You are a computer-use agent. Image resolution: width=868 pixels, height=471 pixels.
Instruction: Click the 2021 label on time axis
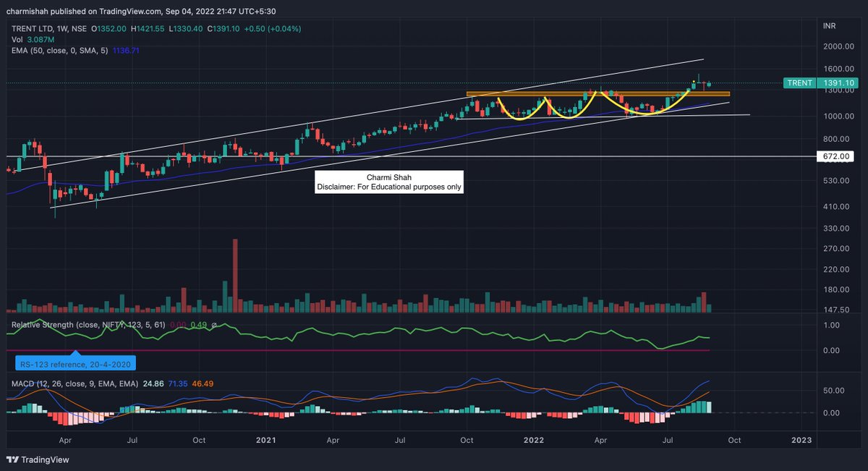point(265,440)
